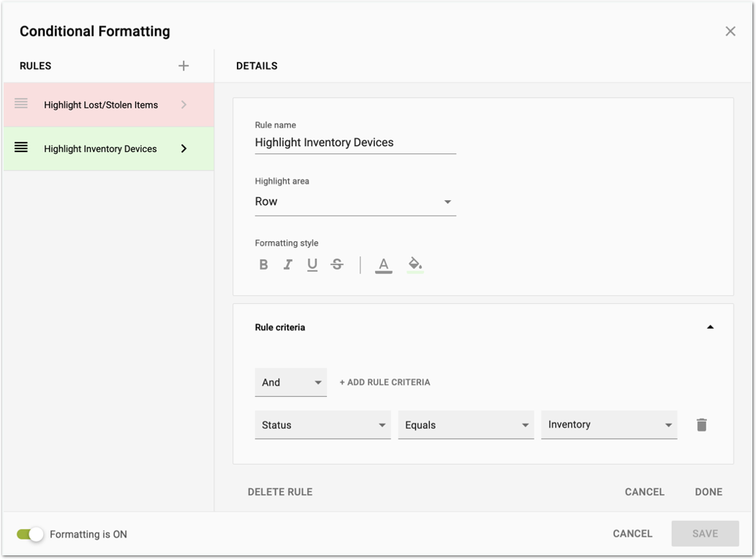Toggle underline formatting style
756x559 pixels.
point(312,265)
